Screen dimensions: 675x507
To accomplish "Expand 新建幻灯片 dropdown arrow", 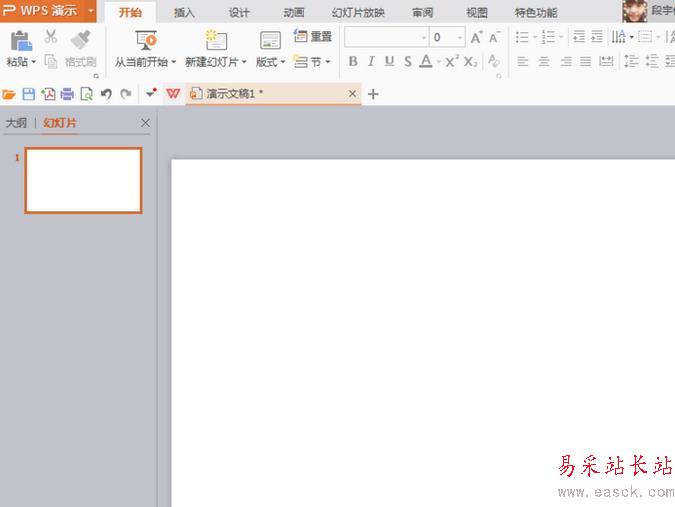I will point(244,62).
